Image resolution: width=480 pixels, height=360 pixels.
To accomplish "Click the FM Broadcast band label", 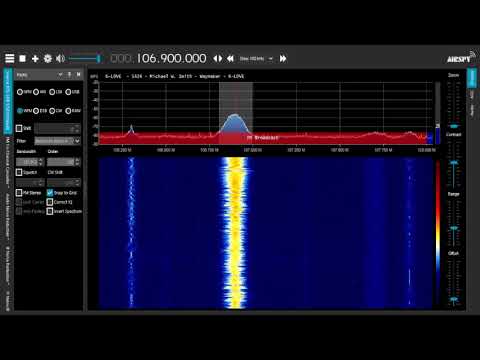I will click(263, 137).
